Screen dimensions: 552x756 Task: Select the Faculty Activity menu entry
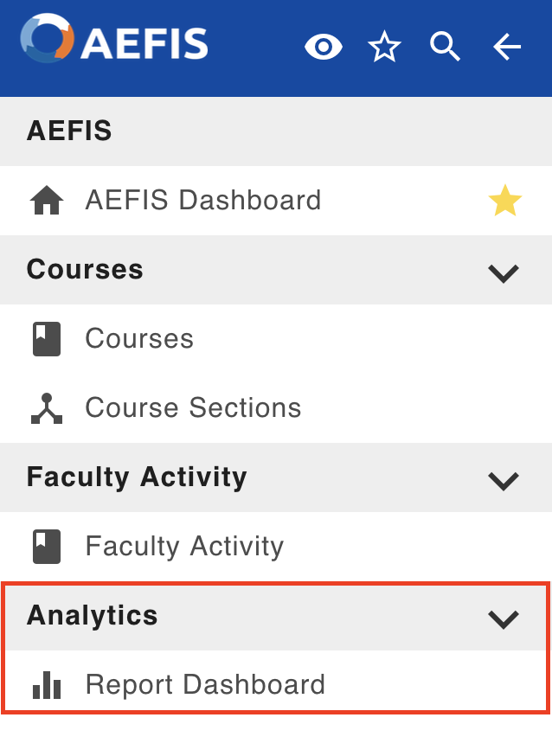pos(184,547)
